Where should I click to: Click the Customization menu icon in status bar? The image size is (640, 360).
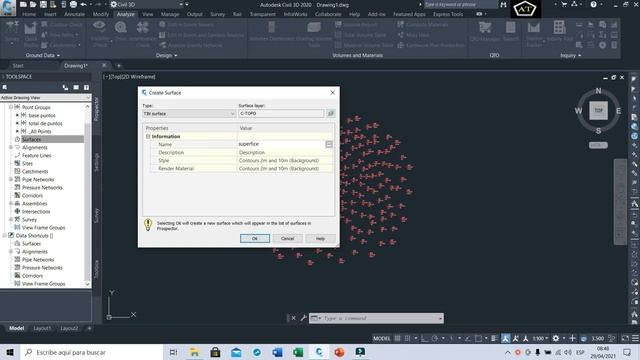click(x=636, y=338)
